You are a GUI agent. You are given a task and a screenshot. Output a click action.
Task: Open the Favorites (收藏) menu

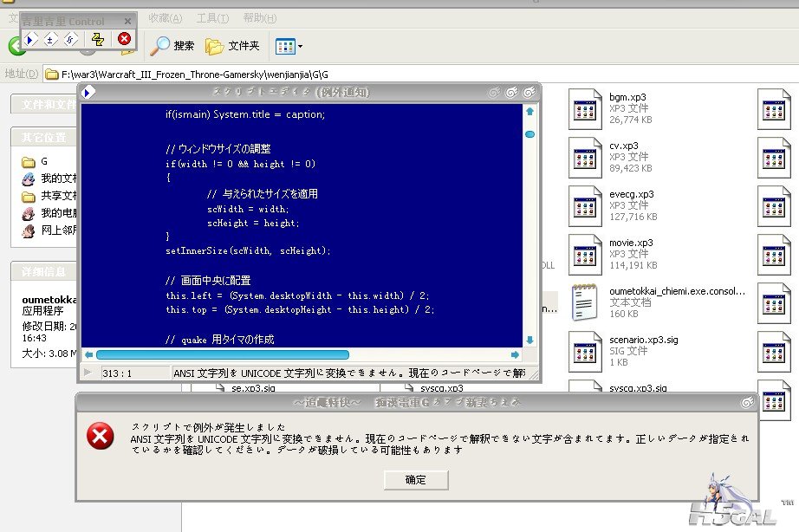[x=165, y=18]
